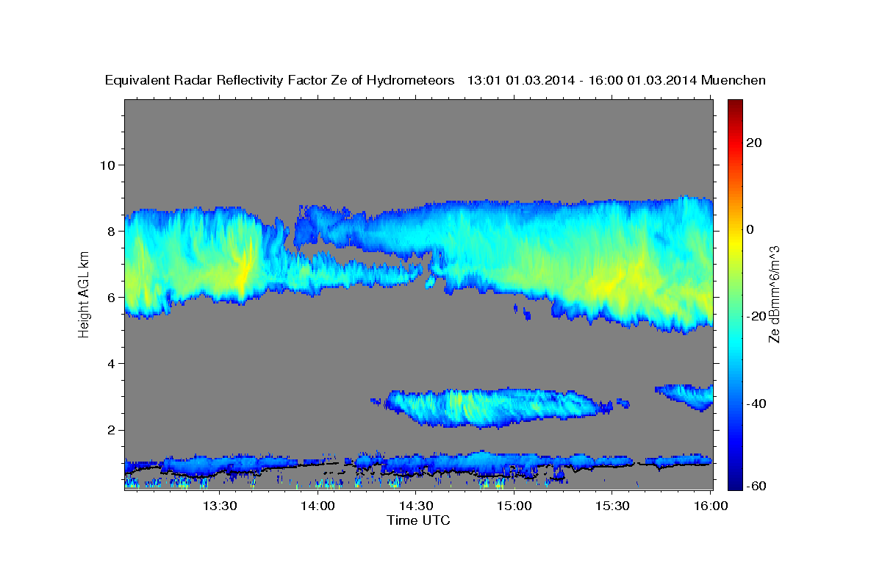Viewport: 882px width, 588px height.
Task: Click the 'Ze dBmm^6/m^3' colorbar unit label
Action: click(774, 293)
